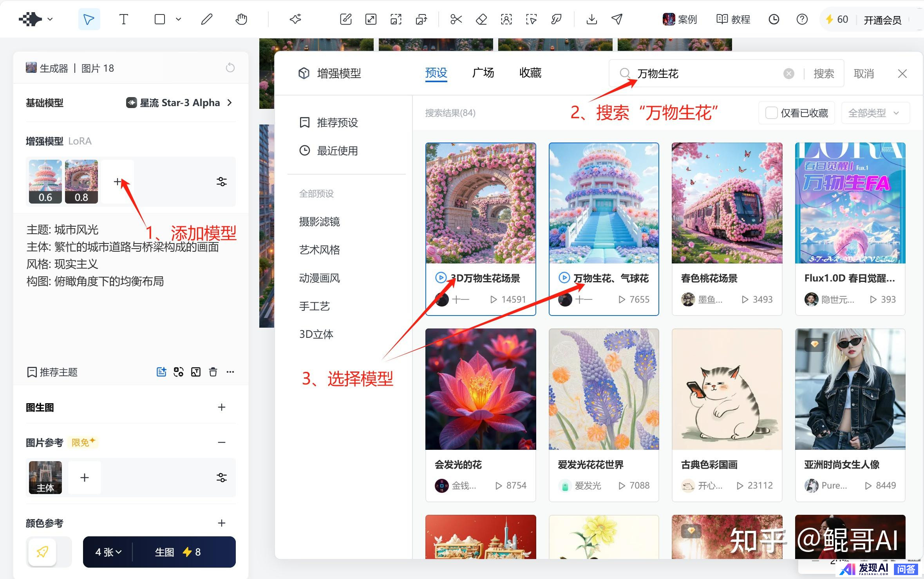
Task: Select the Pencil drawing tool
Action: (206, 19)
